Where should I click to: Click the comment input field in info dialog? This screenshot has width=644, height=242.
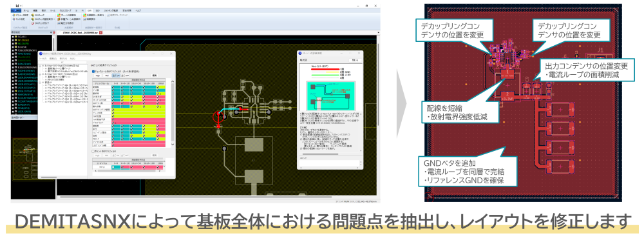click(x=330, y=163)
